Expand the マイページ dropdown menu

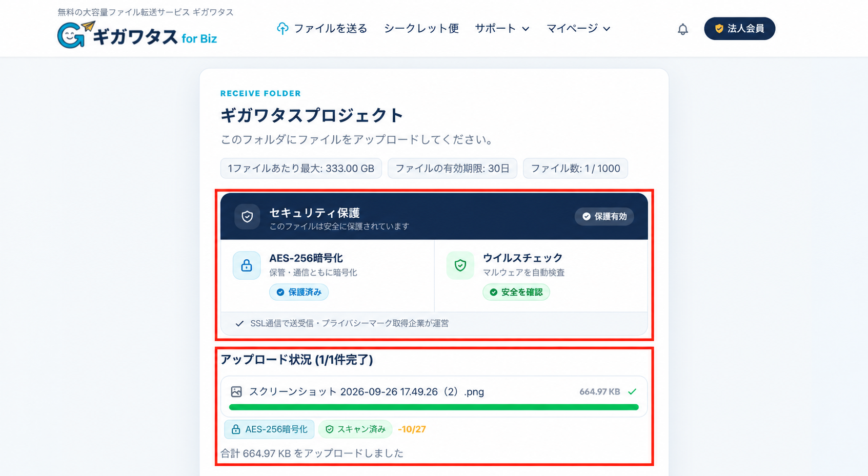coord(578,29)
